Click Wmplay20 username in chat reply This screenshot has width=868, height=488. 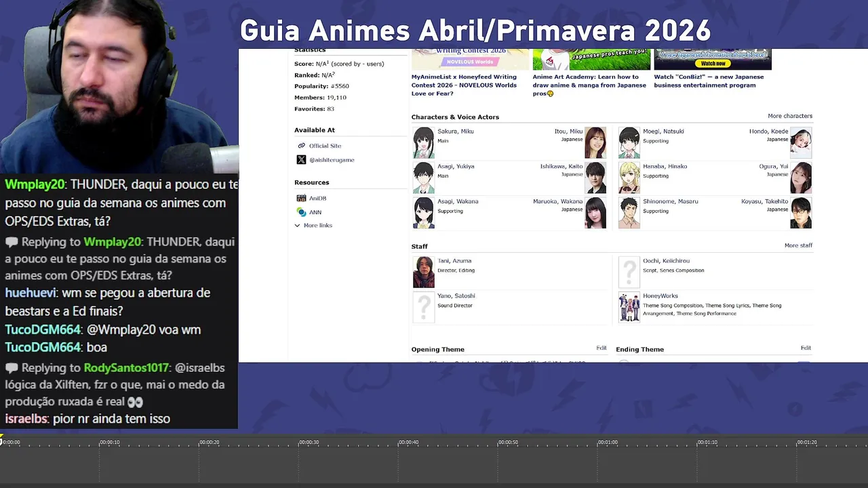pos(112,242)
